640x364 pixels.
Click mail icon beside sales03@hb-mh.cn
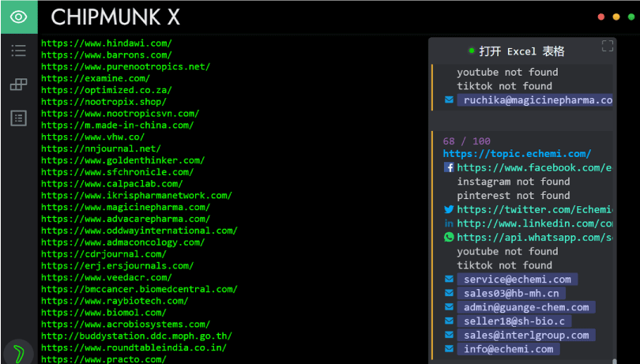tap(449, 293)
